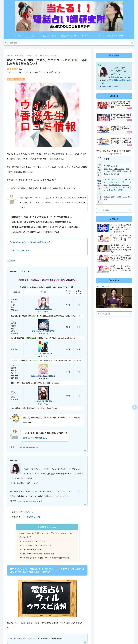The height and width of the screenshot is (644, 138).
Task: Click the 涼花 lotus photo in the table
Action: coord(43,324)
